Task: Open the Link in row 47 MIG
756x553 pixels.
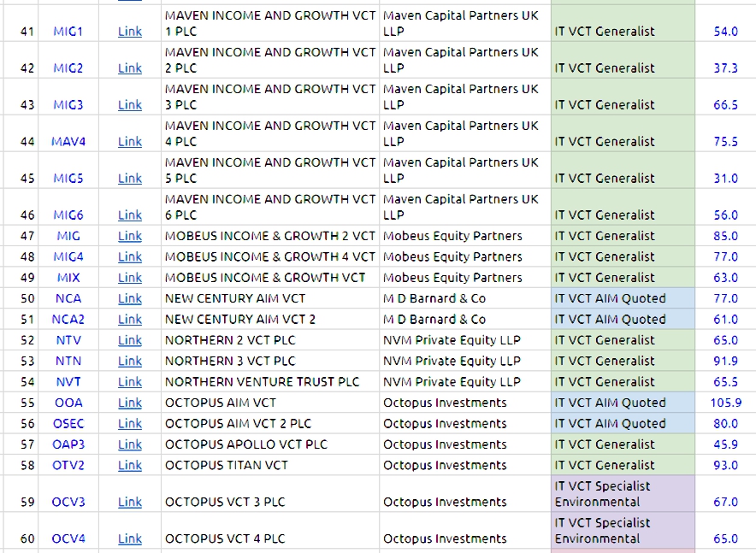Action: click(x=130, y=236)
